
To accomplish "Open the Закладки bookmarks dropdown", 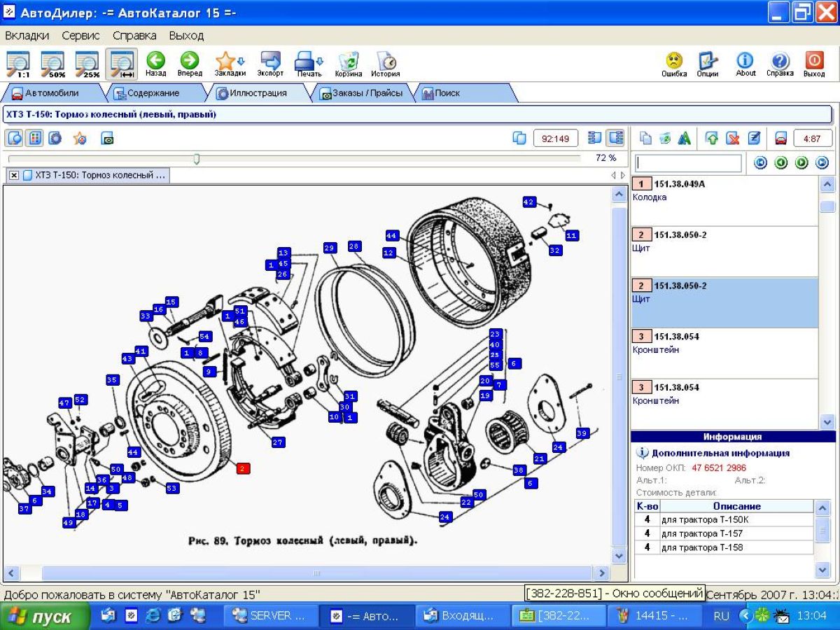I will coord(230,64).
